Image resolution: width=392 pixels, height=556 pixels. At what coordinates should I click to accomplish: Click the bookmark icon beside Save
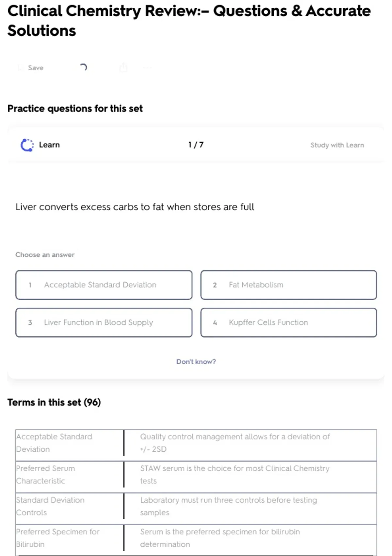(21, 68)
